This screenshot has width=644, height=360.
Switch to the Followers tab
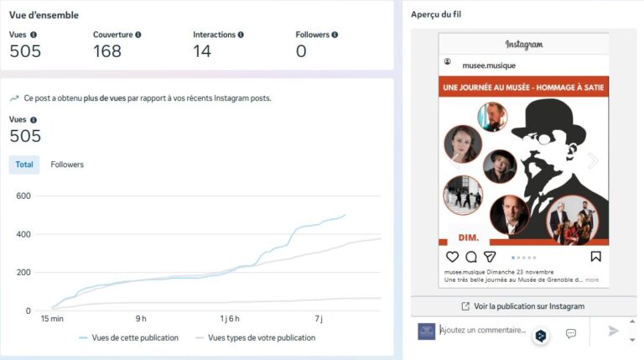pyautogui.click(x=67, y=164)
